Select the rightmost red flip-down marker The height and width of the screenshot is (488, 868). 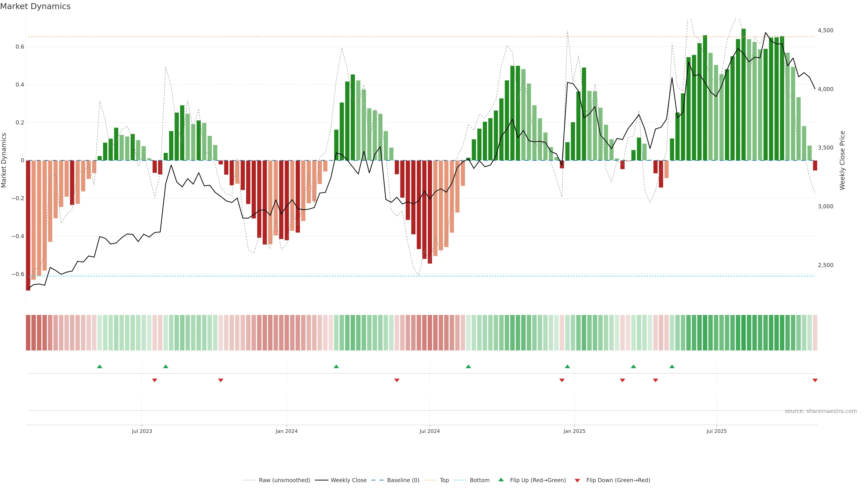[815, 380]
